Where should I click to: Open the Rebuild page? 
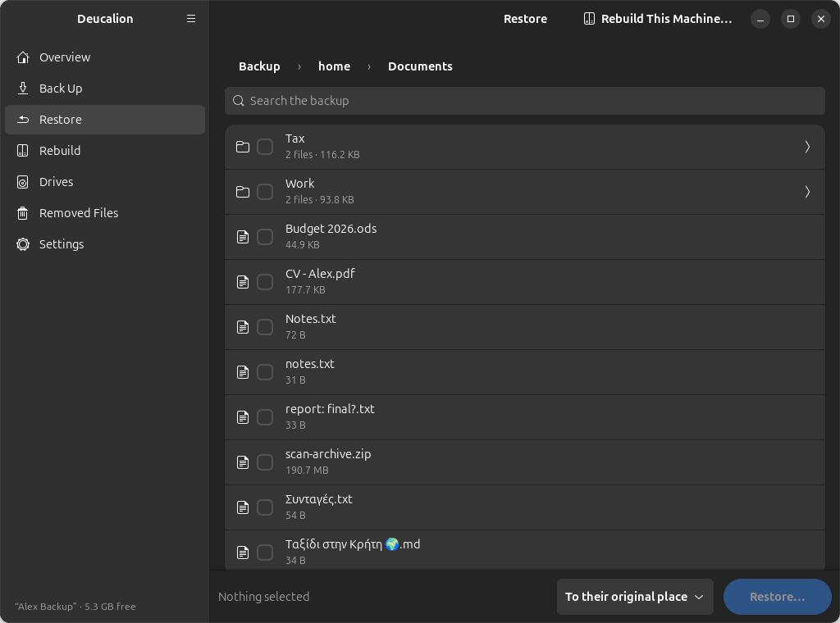pyautogui.click(x=105, y=150)
